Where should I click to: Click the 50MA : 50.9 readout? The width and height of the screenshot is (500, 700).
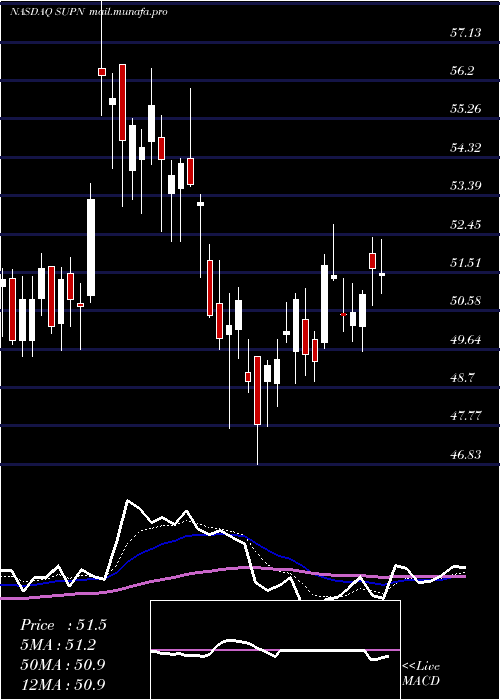[63, 664]
